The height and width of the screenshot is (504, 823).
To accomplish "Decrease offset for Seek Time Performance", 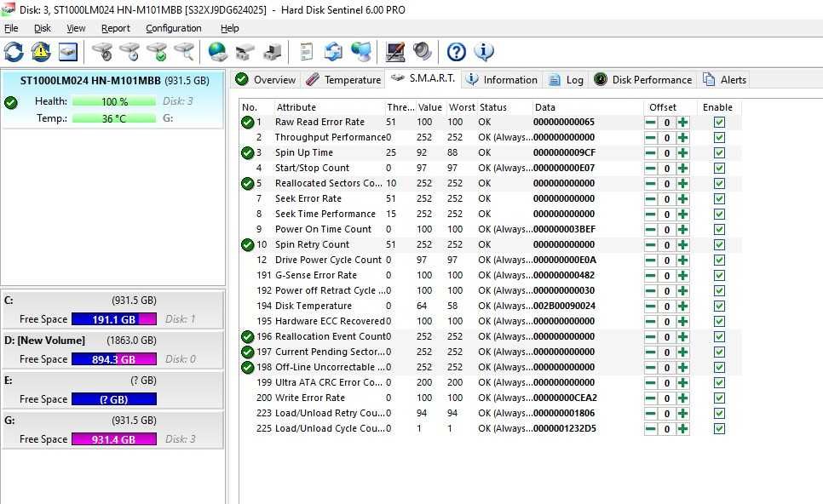I will (x=651, y=215).
